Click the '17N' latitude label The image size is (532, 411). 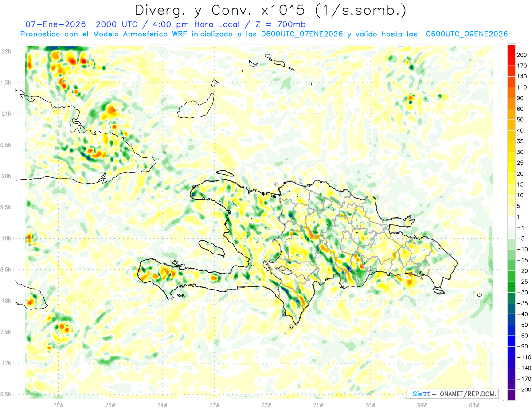(x=7, y=363)
